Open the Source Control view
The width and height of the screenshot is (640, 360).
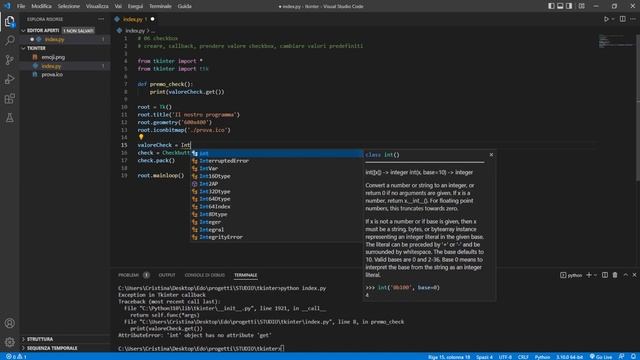pos(9,60)
